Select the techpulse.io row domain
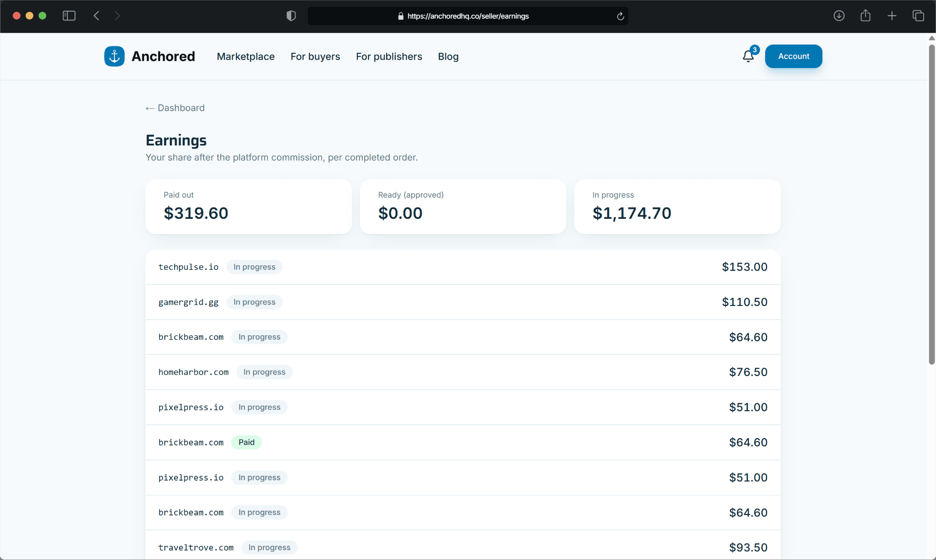 click(188, 267)
